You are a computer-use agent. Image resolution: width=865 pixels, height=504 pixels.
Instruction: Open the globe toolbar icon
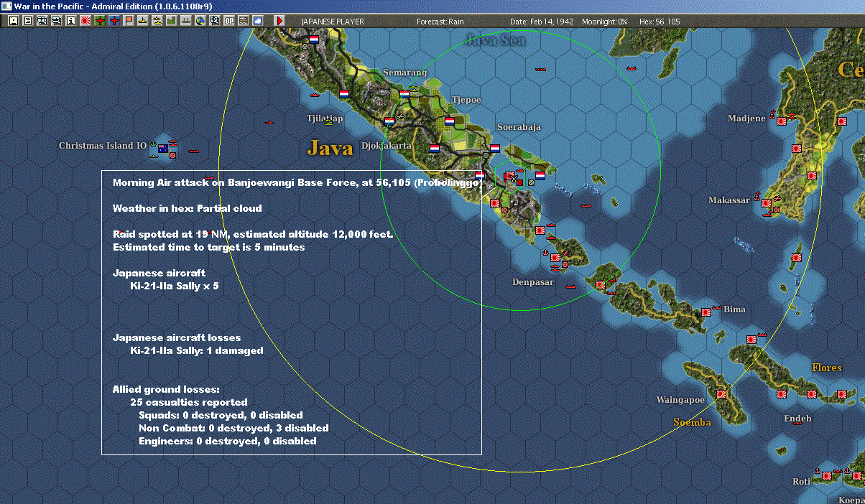(200, 21)
